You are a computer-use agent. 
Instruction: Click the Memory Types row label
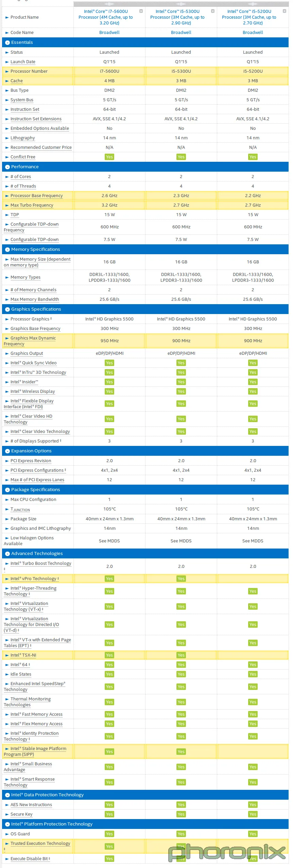(x=25, y=277)
